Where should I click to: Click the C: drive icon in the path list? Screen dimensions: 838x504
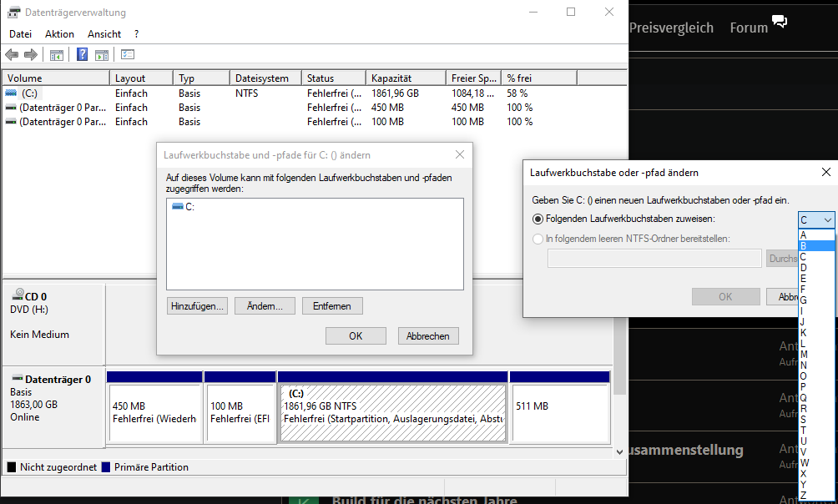coord(178,206)
